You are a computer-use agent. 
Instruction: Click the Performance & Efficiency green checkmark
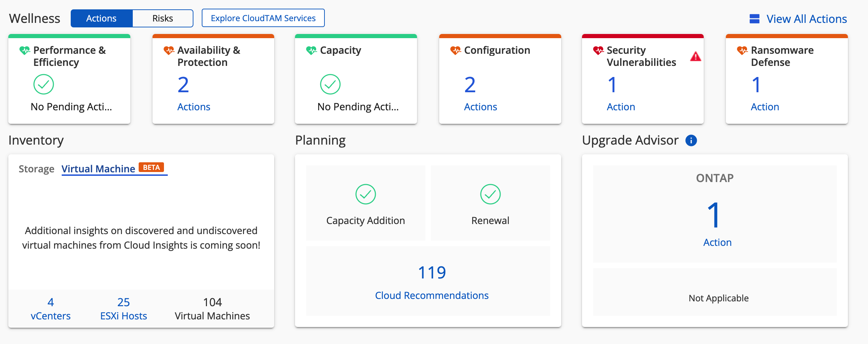[x=44, y=84]
